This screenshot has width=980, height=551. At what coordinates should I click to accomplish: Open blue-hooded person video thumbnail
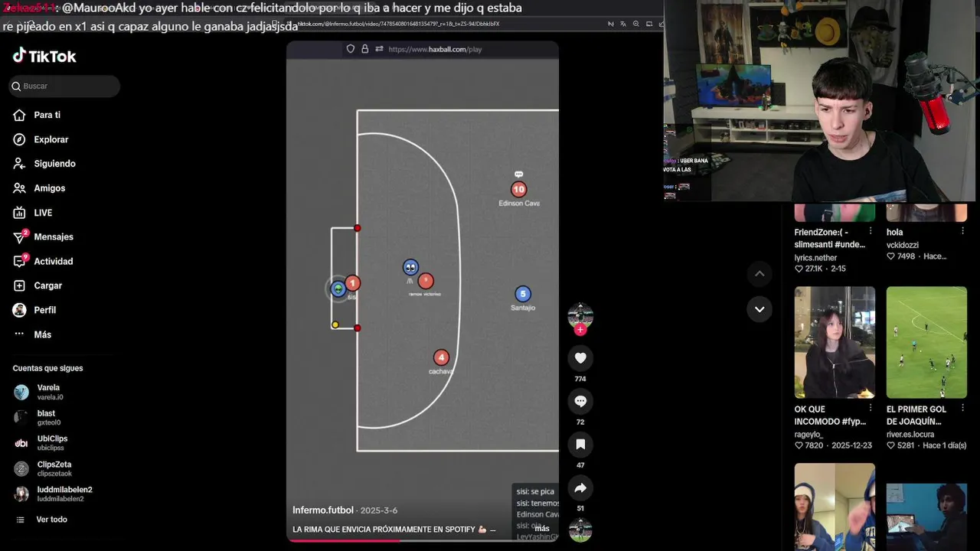point(835,507)
